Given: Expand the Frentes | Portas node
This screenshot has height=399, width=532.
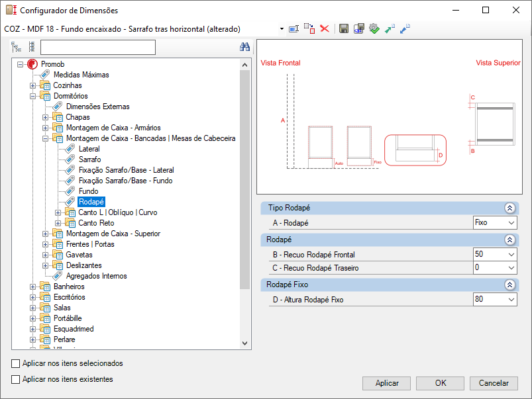Looking at the screenshot, I should (45, 244).
